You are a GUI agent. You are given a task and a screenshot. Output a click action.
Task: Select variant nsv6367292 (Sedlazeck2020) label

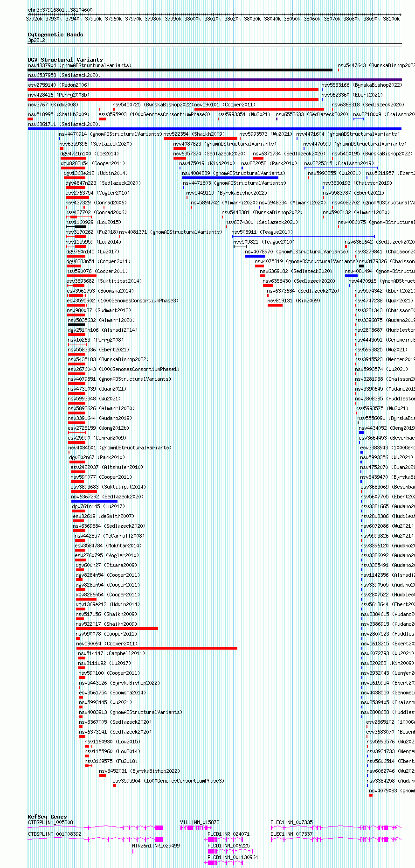(x=108, y=497)
